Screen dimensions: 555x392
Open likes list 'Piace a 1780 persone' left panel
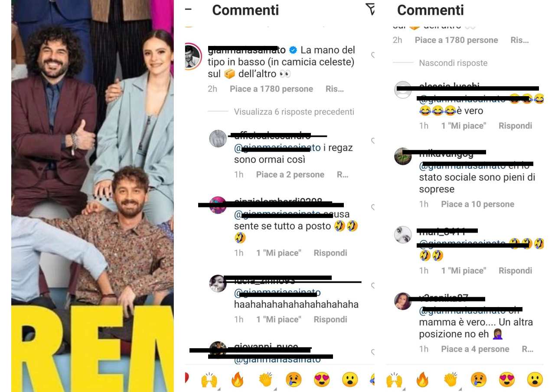point(271,89)
